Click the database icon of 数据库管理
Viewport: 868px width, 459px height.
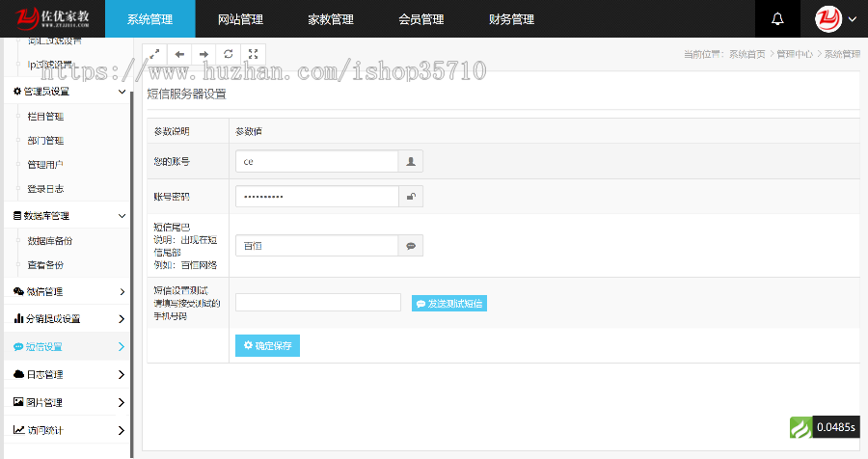(17, 216)
